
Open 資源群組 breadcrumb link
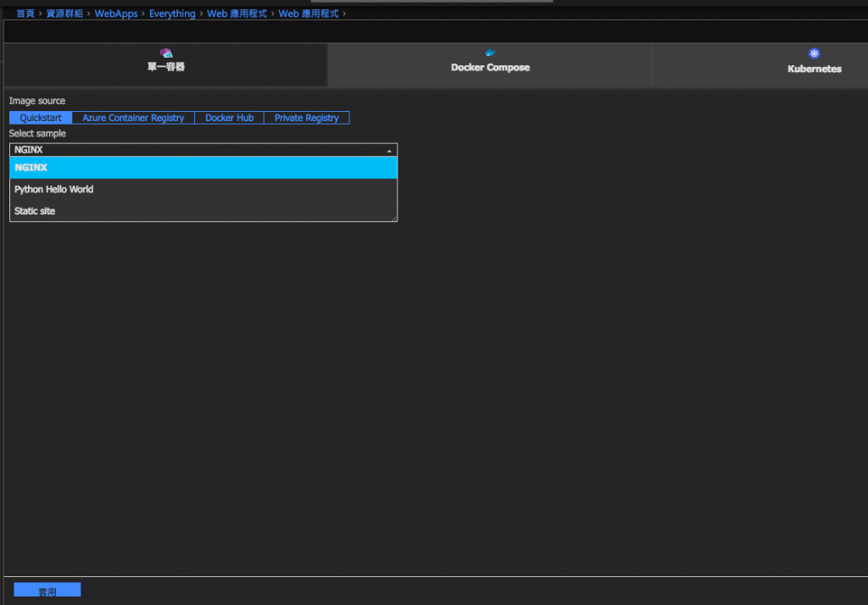(64, 14)
